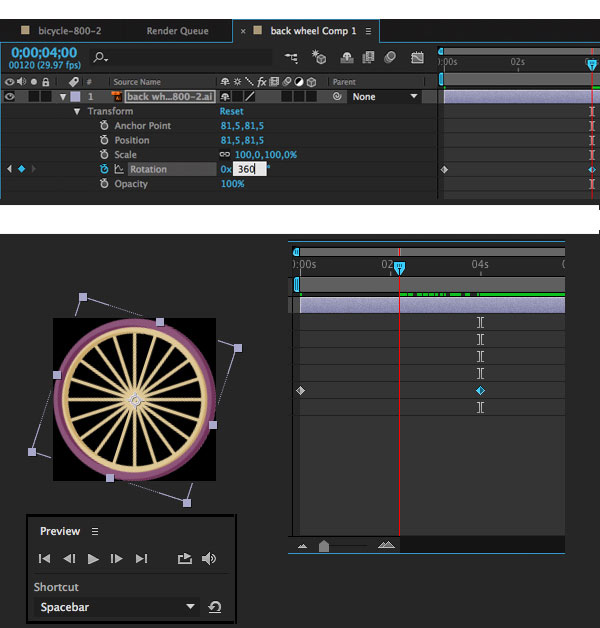Screen dimensions: 600x628
Task: Toggle the Opacity stopwatch
Action: pyautogui.click(x=104, y=183)
